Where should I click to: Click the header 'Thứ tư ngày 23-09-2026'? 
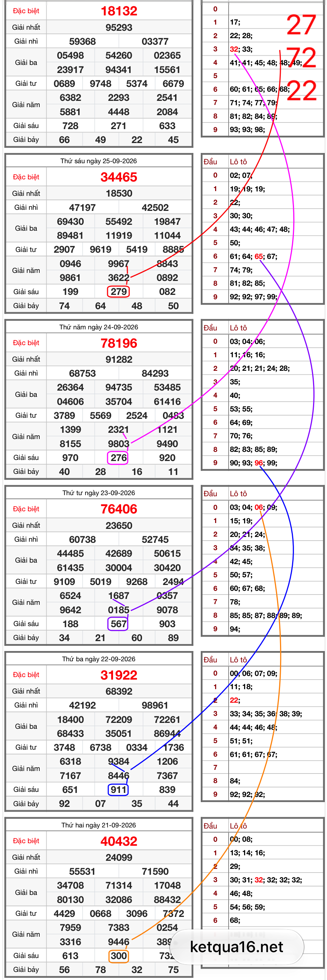[99, 493]
